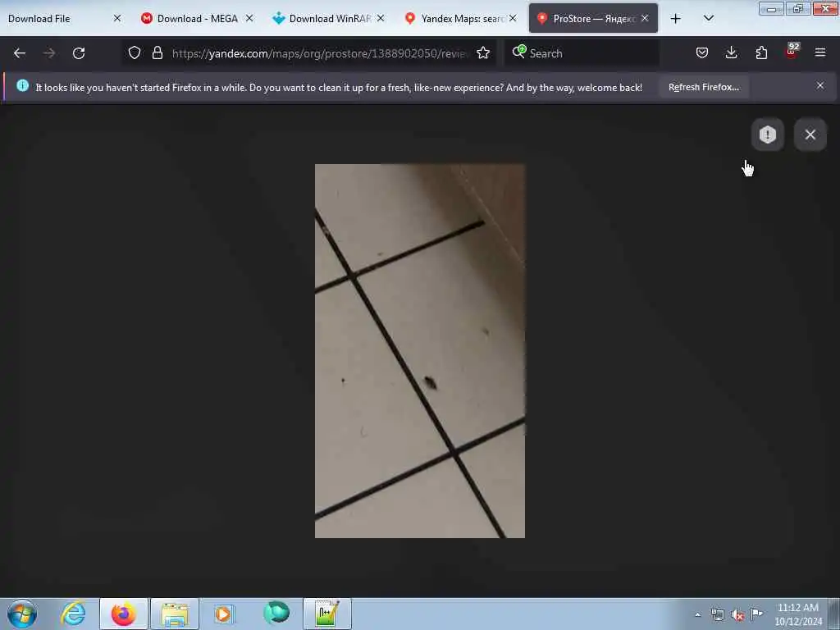Open Notepad++ from the taskbar
The image size is (840, 630).
327,614
